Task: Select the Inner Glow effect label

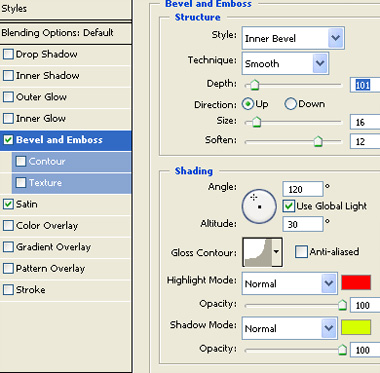Action: (41, 118)
